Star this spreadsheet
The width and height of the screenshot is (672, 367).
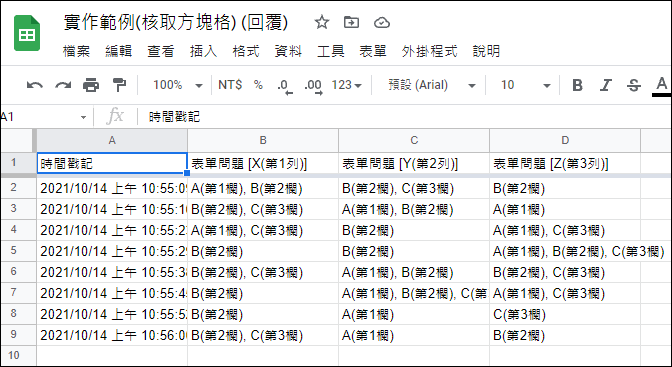(321, 22)
